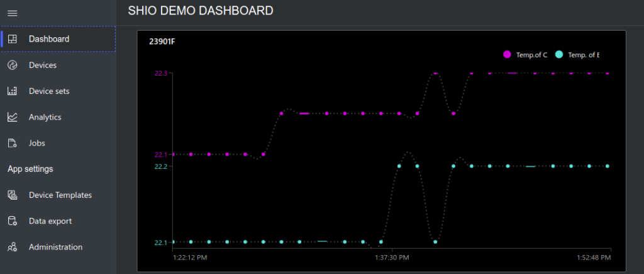
Task: Click the cyan Temp. of E legend dot
Action: click(558, 54)
